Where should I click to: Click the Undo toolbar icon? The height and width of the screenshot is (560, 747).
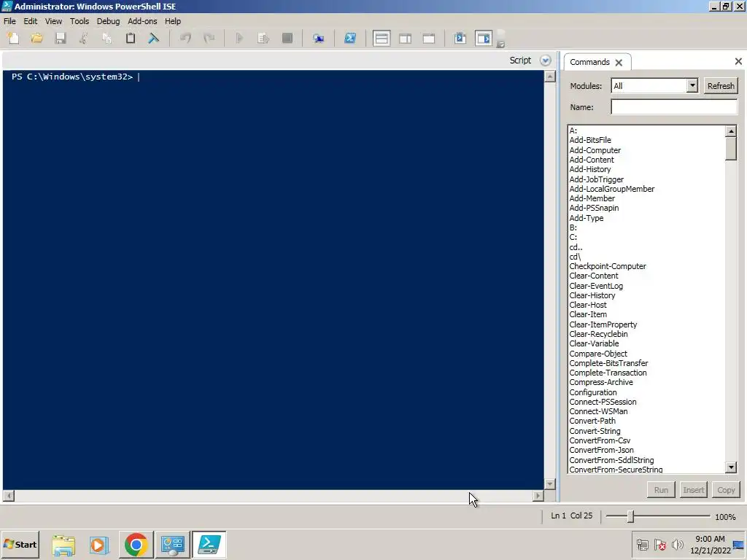pos(185,38)
